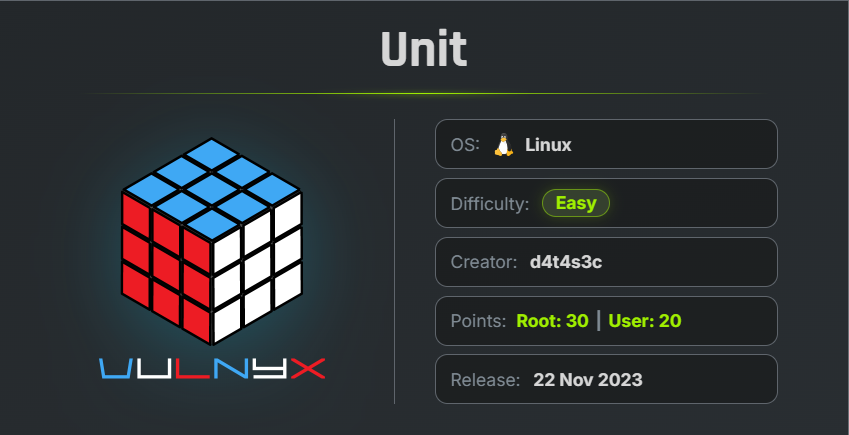Click the Linux penguin icon
The width and height of the screenshot is (849, 435).
[x=504, y=145]
